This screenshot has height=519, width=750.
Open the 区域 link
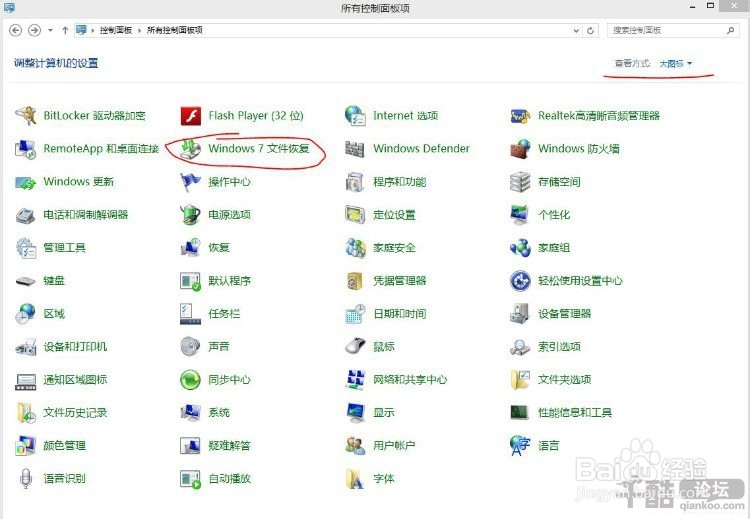click(x=54, y=314)
